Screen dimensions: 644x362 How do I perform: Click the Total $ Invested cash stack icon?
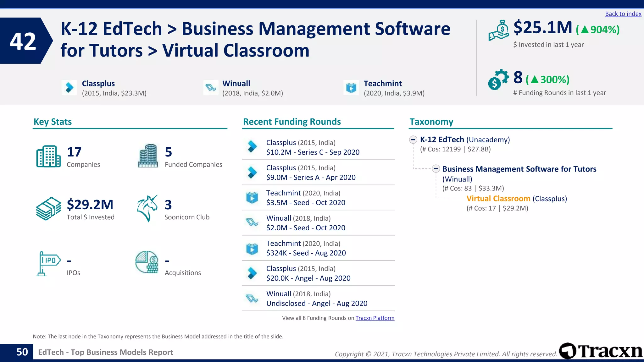(48, 209)
